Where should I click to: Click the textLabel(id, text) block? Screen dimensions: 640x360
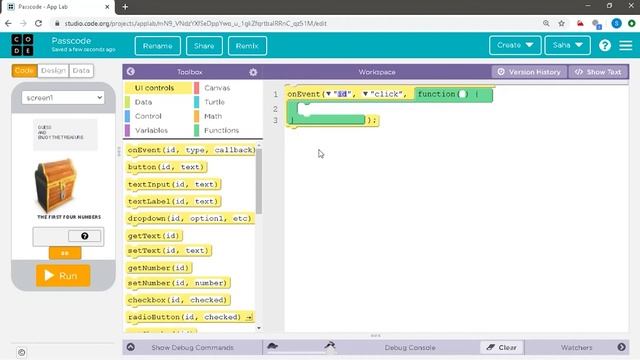(x=173, y=201)
